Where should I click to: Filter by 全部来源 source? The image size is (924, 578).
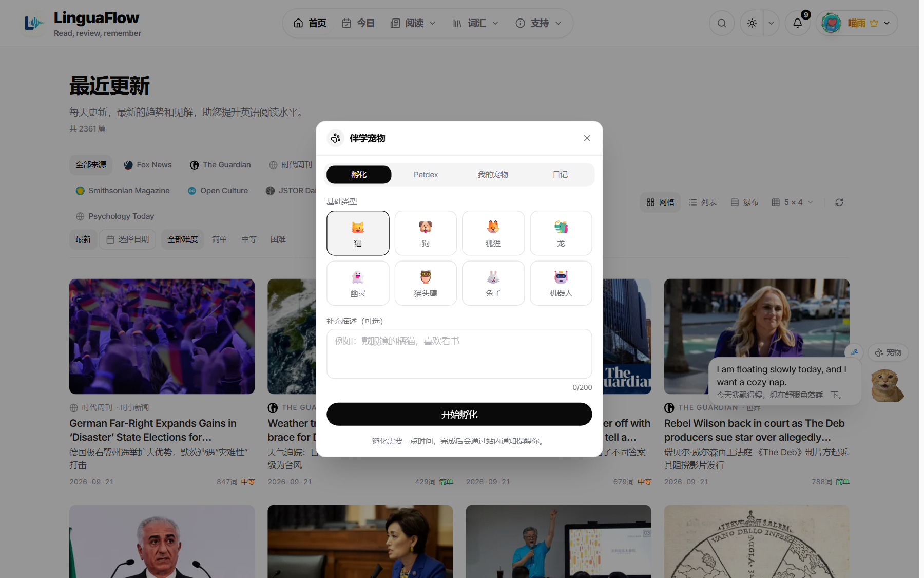(x=91, y=165)
